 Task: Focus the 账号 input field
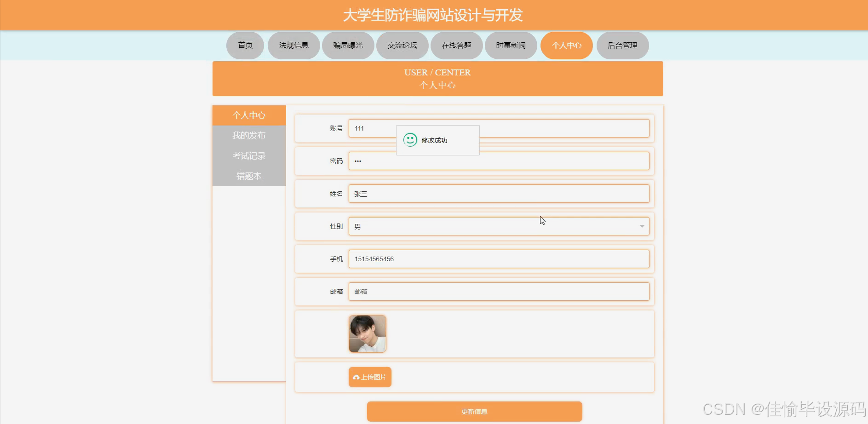pyautogui.click(x=499, y=128)
